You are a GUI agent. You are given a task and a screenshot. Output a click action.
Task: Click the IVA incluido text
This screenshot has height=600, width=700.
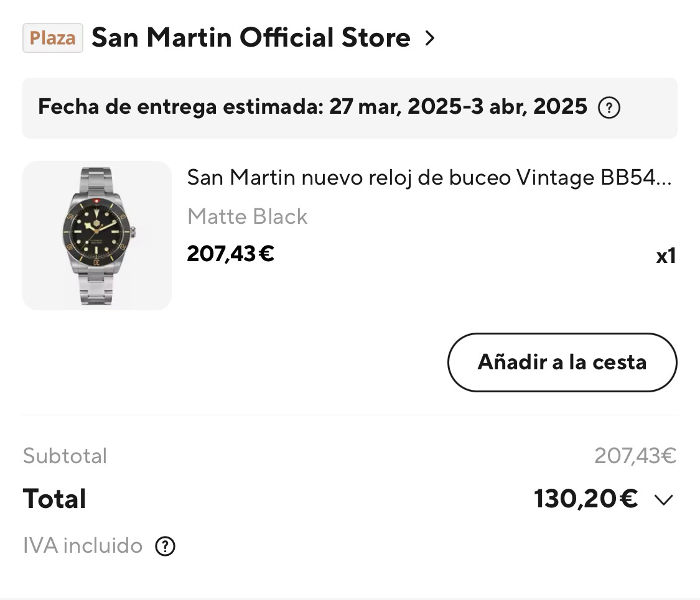(x=83, y=546)
